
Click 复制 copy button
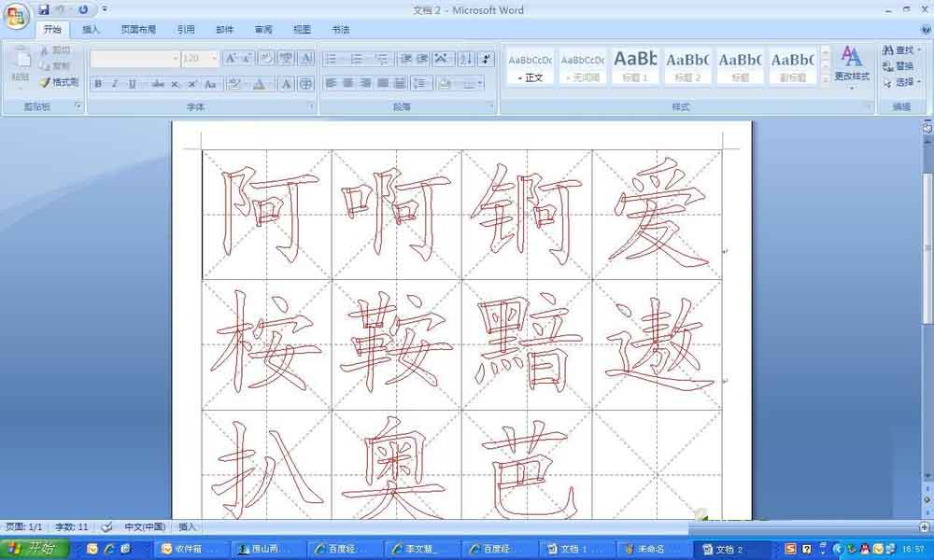(55, 66)
